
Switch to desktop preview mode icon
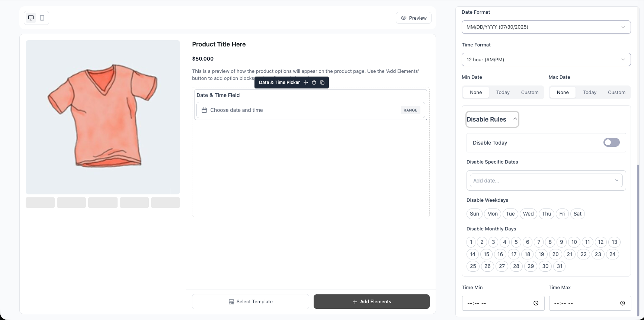(x=31, y=18)
